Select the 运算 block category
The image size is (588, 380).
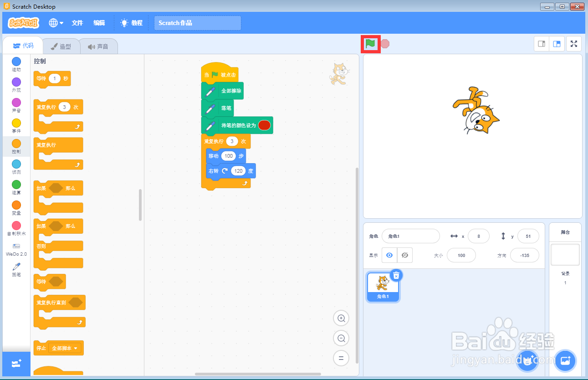click(16, 187)
